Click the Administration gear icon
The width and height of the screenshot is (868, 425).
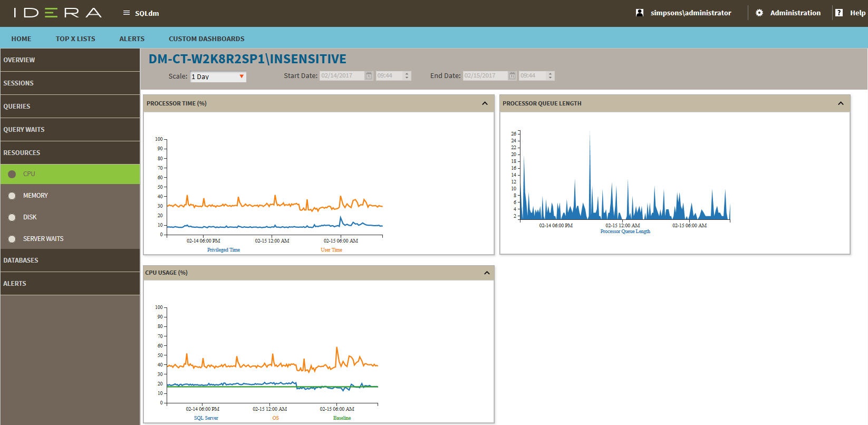click(759, 13)
